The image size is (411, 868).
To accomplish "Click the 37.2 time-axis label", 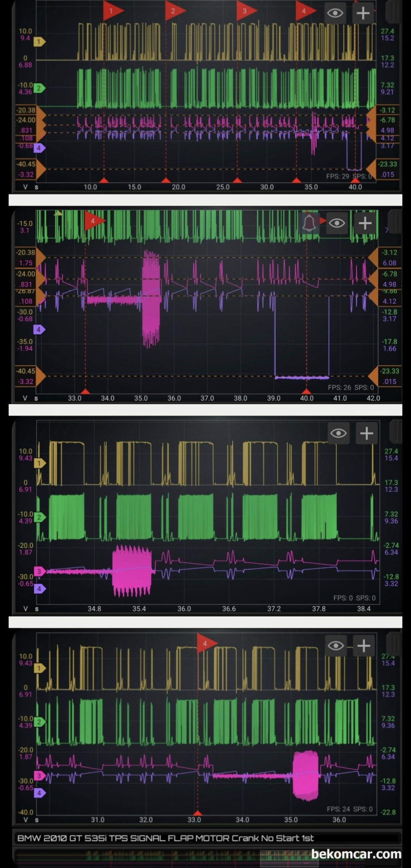I will pyautogui.click(x=274, y=609).
